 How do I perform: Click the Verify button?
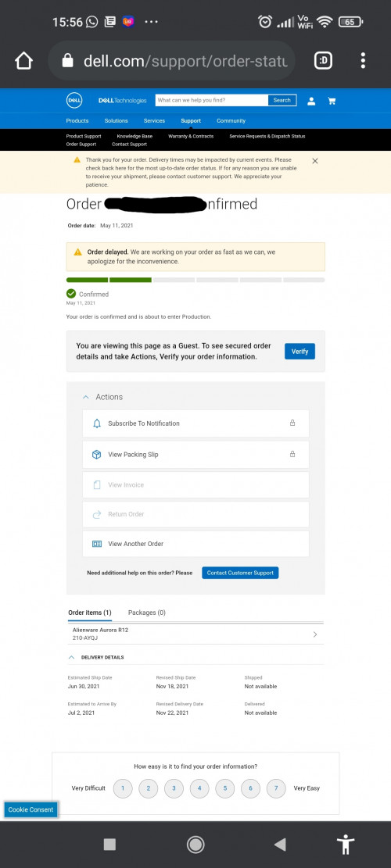(x=300, y=352)
